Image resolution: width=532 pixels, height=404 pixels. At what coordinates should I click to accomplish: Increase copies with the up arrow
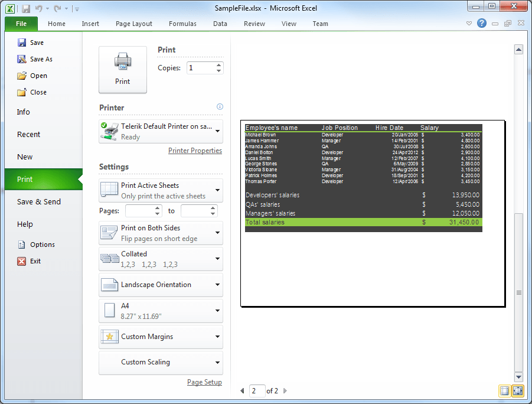pyautogui.click(x=219, y=65)
